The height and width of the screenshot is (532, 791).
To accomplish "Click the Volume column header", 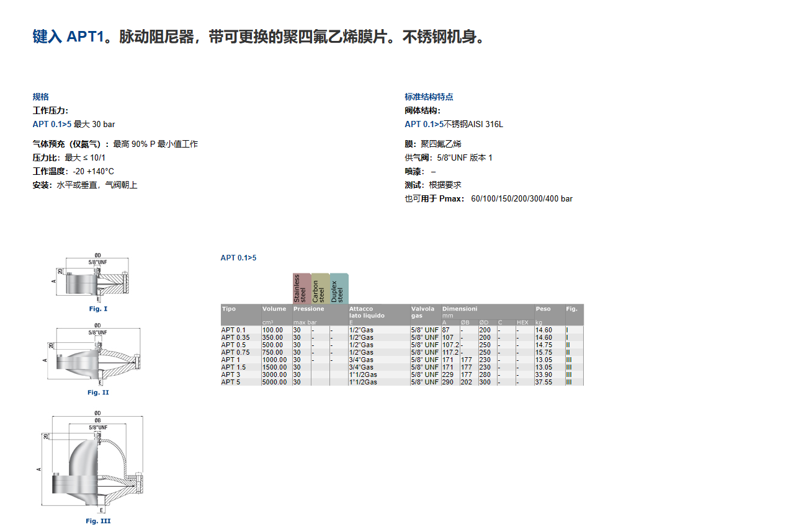I will point(274,309).
